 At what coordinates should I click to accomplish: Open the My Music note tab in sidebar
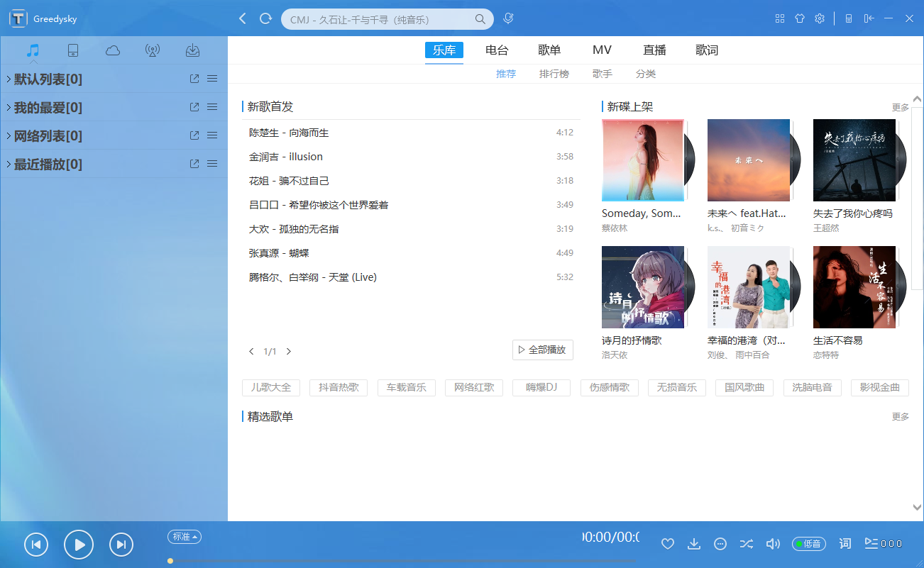33,50
